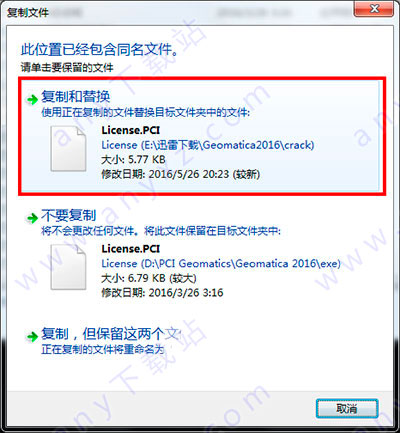Choose the 复制和替换 option heading
400x433 pixels.
tap(76, 97)
